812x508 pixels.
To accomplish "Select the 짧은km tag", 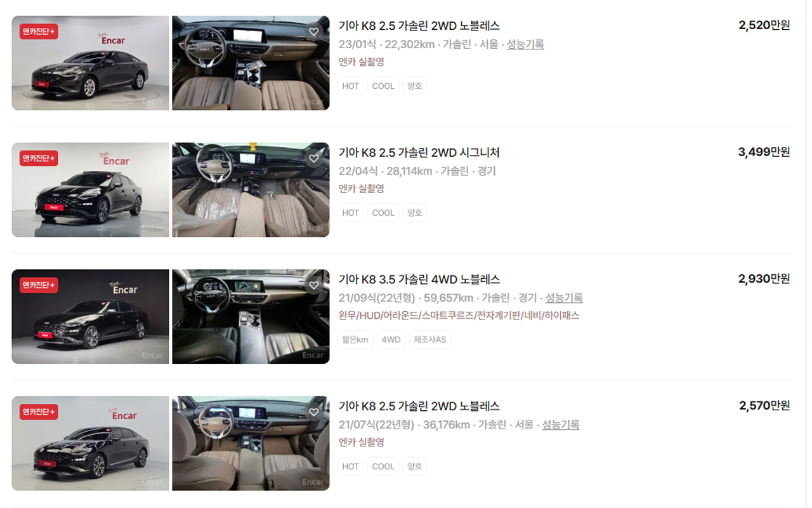I will (355, 340).
